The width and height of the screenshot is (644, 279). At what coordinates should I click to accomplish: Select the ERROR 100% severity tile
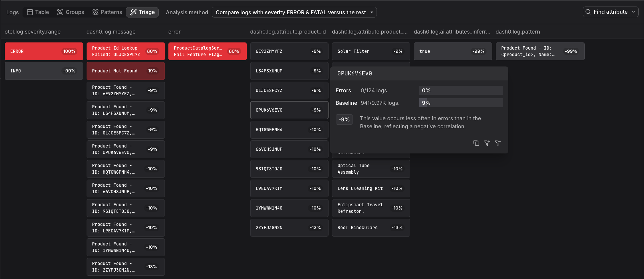coord(44,51)
